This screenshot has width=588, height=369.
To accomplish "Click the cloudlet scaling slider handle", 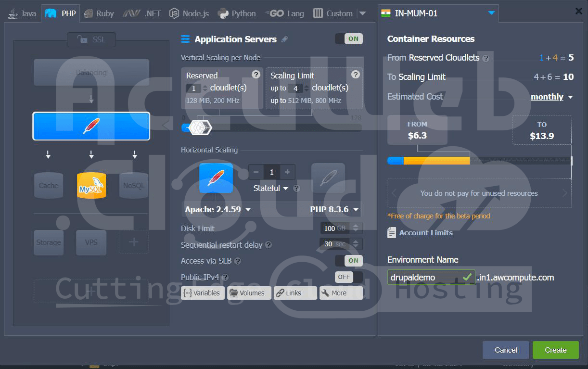I will pyautogui.click(x=200, y=127).
